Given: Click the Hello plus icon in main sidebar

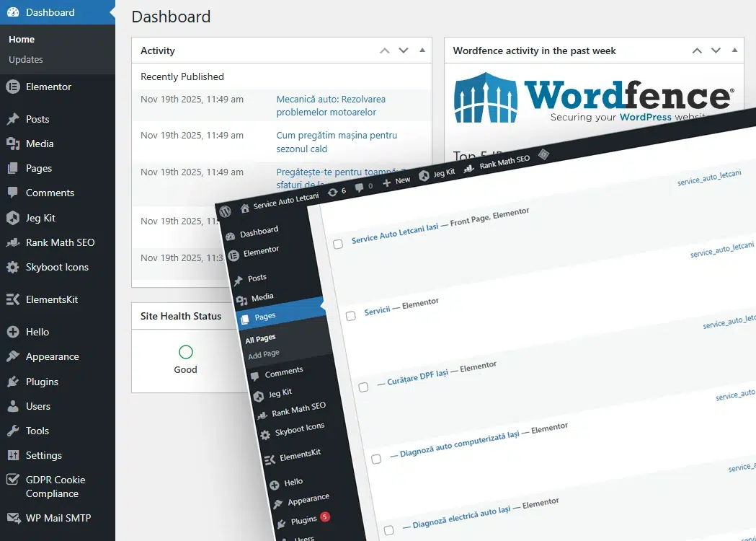Looking at the screenshot, I should pos(13,332).
